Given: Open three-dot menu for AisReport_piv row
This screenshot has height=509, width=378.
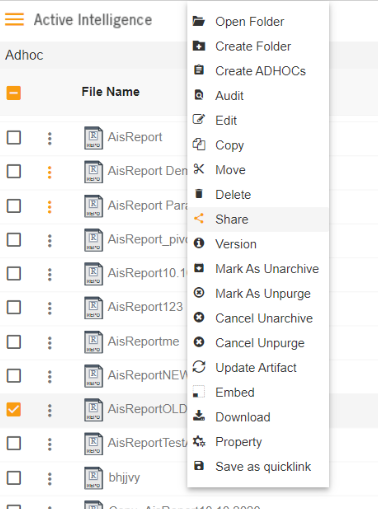Looking at the screenshot, I should 50,241.
